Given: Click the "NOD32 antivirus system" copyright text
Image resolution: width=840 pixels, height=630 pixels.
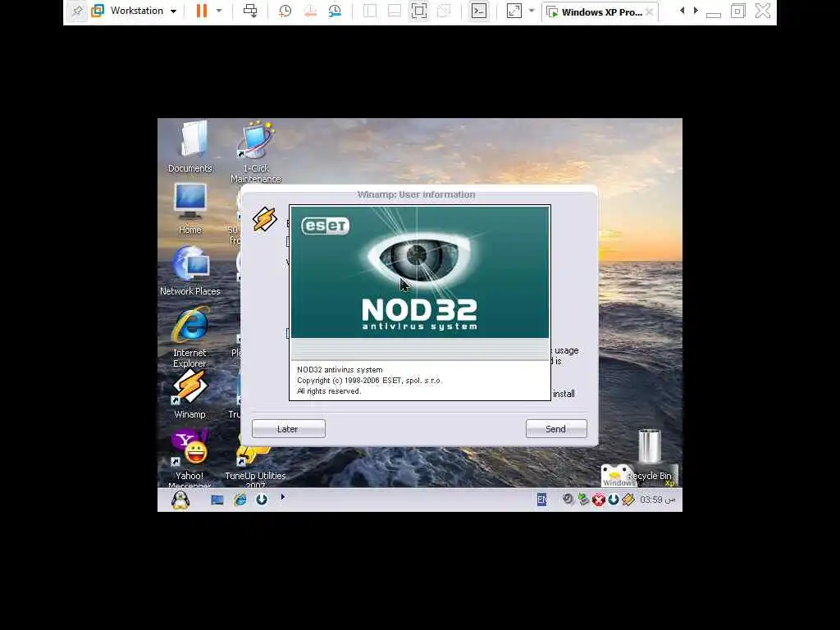Looking at the screenshot, I should (340, 370).
